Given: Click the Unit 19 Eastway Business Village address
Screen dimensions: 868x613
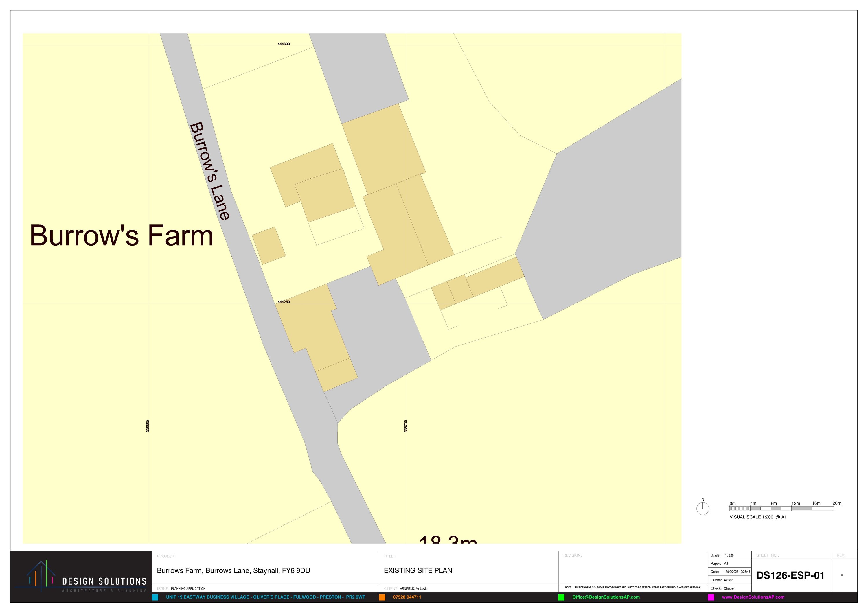Looking at the screenshot, I should [x=265, y=597].
